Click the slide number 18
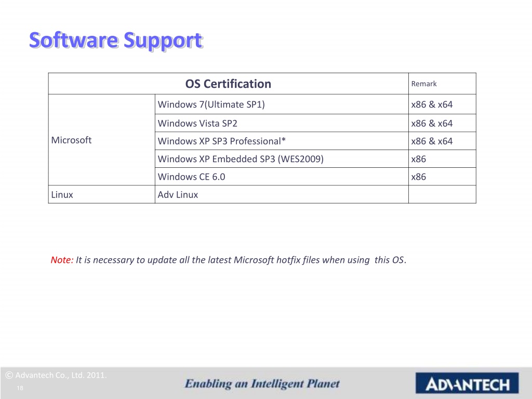The image size is (532, 399). [x=20, y=388]
